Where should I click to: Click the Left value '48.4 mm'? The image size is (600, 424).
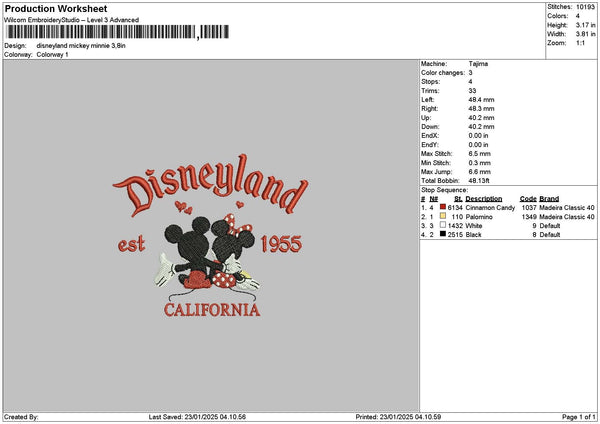(481, 100)
